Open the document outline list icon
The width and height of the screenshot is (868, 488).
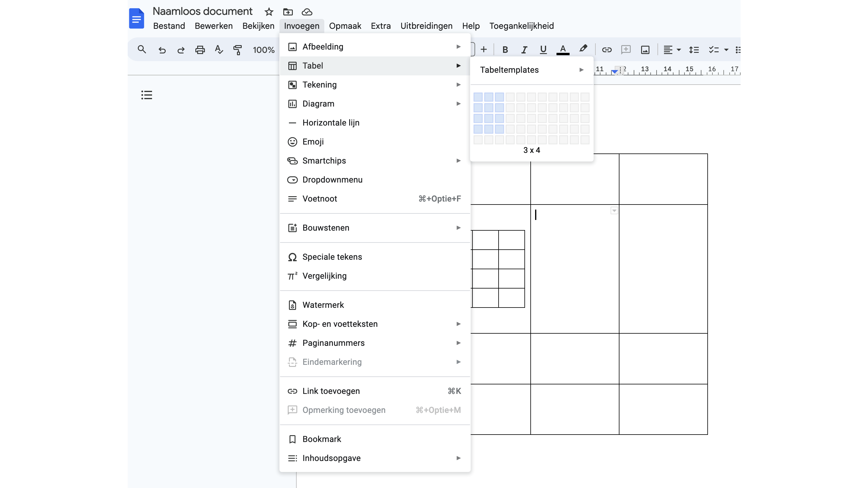point(147,95)
